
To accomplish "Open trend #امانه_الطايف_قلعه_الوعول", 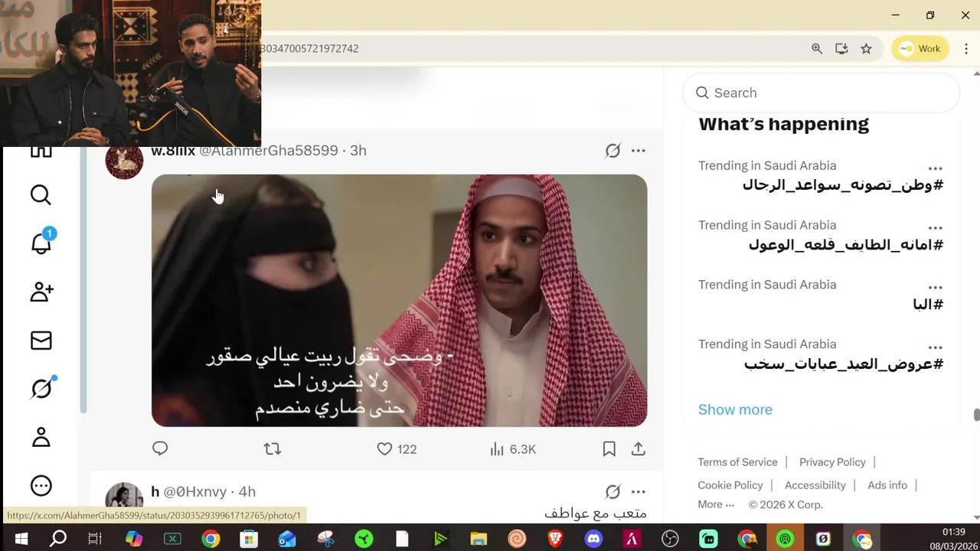I will [846, 244].
